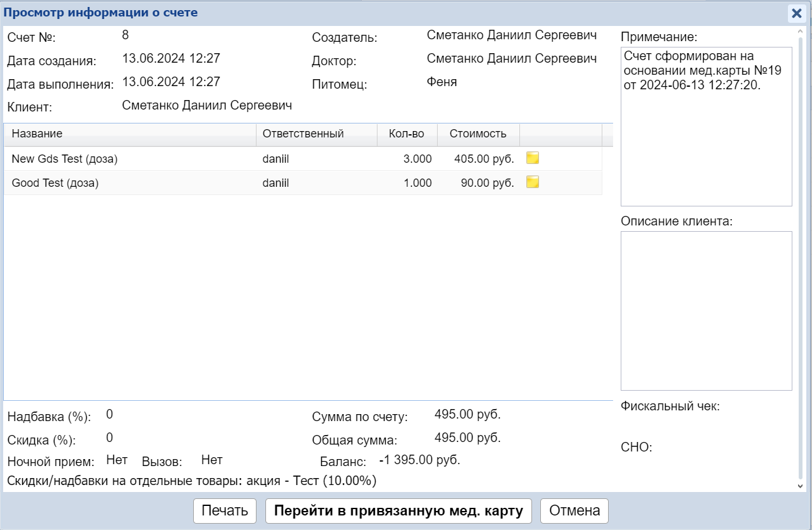This screenshot has height=530, width=812.
Task: Sort by the Стоимость column header
Action: pos(478,134)
